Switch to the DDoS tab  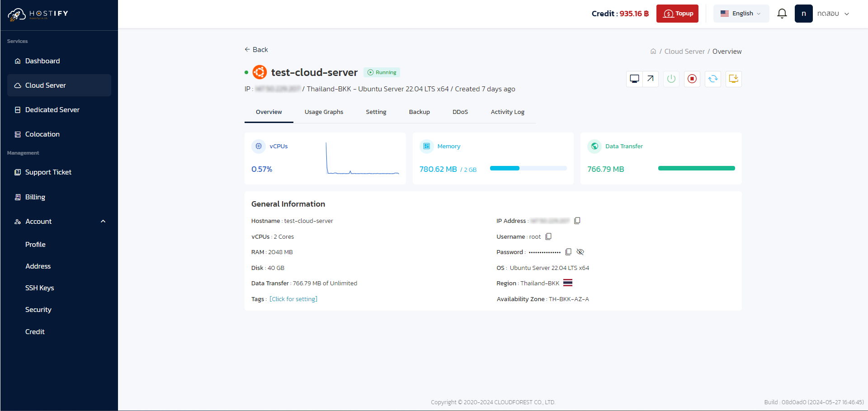[x=460, y=112]
